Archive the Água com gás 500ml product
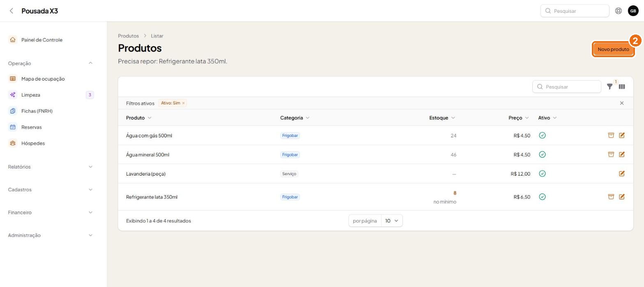The width and height of the screenshot is (644, 287). tap(611, 135)
